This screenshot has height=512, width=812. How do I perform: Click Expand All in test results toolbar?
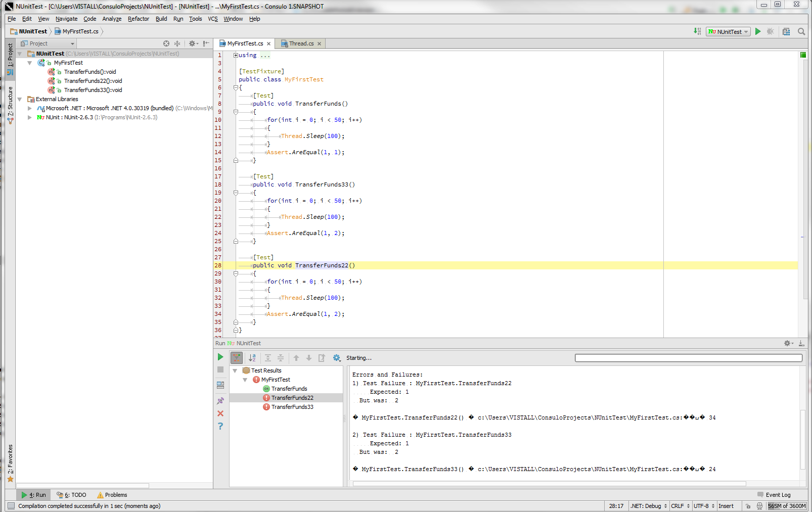(268, 358)
